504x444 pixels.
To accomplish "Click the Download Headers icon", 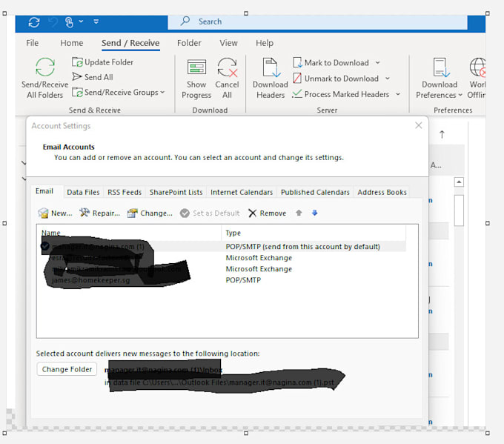I will (x=271, y=67).
